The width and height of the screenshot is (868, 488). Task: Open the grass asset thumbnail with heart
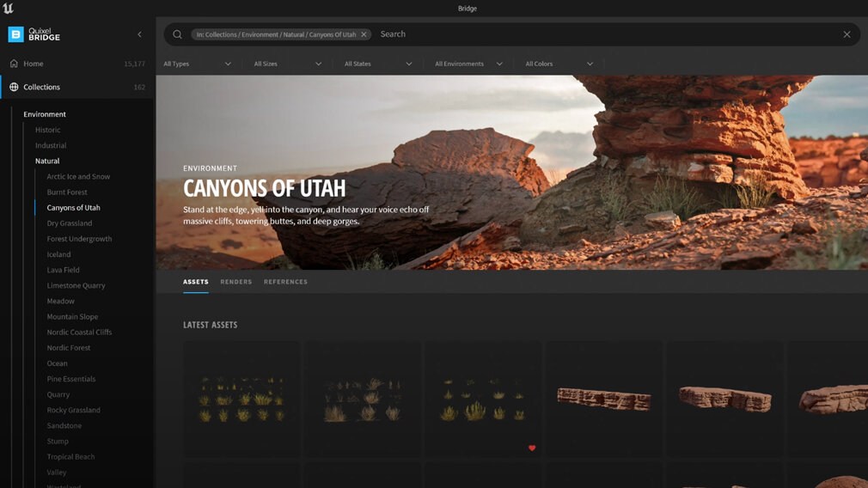(x=483, y=399)
